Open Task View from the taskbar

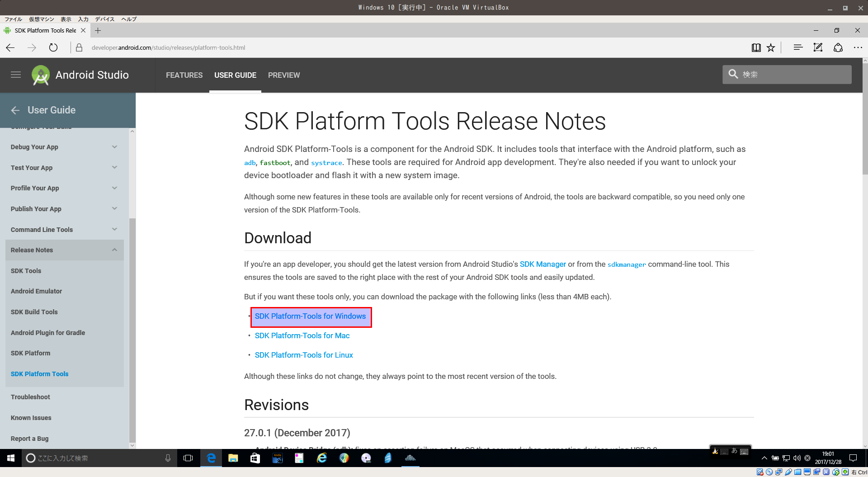tap(188, 458)
